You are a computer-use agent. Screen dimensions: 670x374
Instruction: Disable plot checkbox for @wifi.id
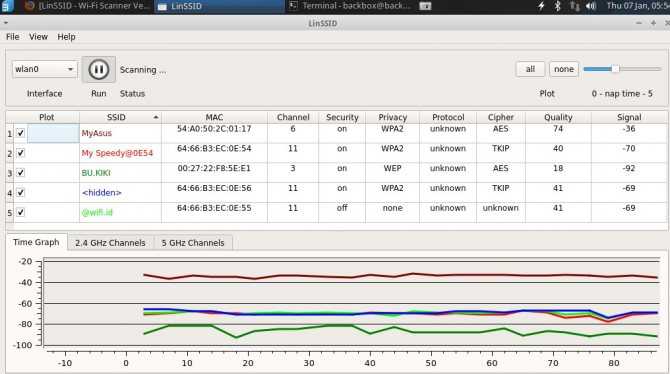coord(21,212)
